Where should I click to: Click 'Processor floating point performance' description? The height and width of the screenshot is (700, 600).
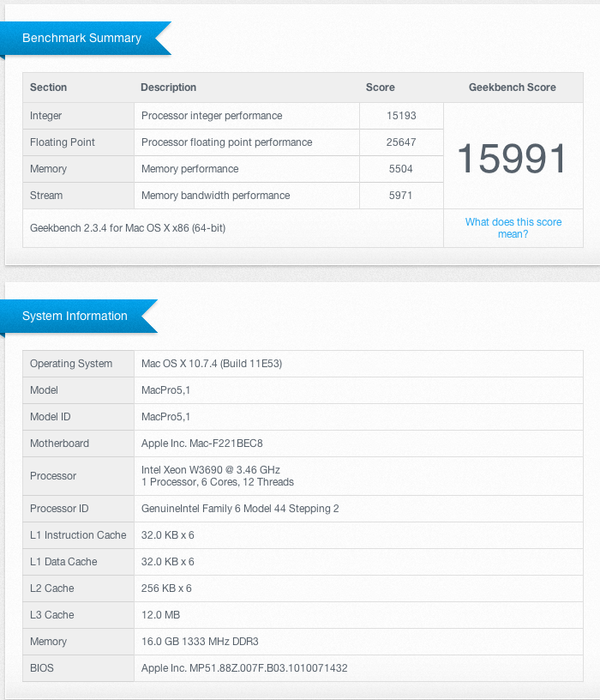(226, 142)
